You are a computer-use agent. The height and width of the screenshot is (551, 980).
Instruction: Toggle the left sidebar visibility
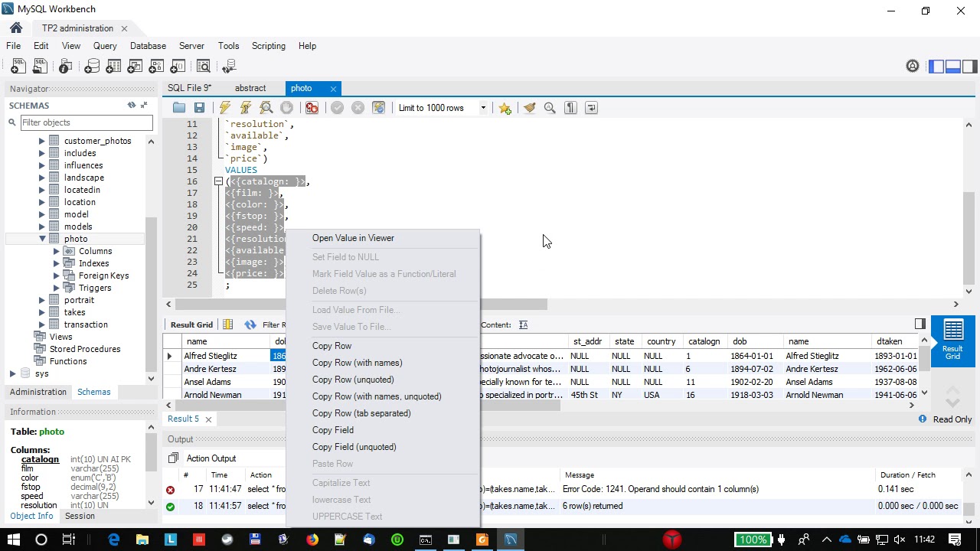[936, 67]
